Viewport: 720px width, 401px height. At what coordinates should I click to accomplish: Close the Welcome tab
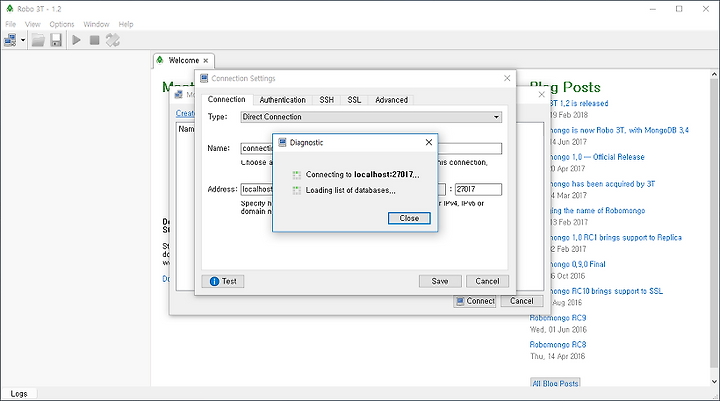click(206, 61)
